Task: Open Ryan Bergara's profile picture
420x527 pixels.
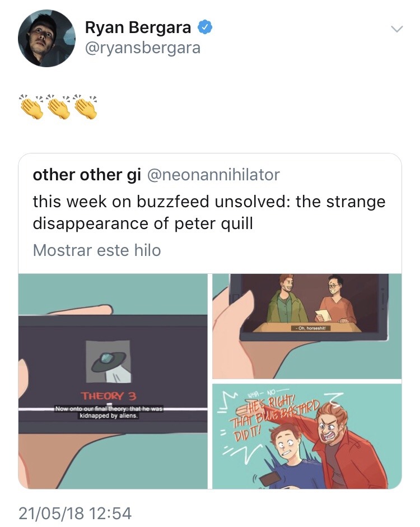Action: (x=46, y=38)
